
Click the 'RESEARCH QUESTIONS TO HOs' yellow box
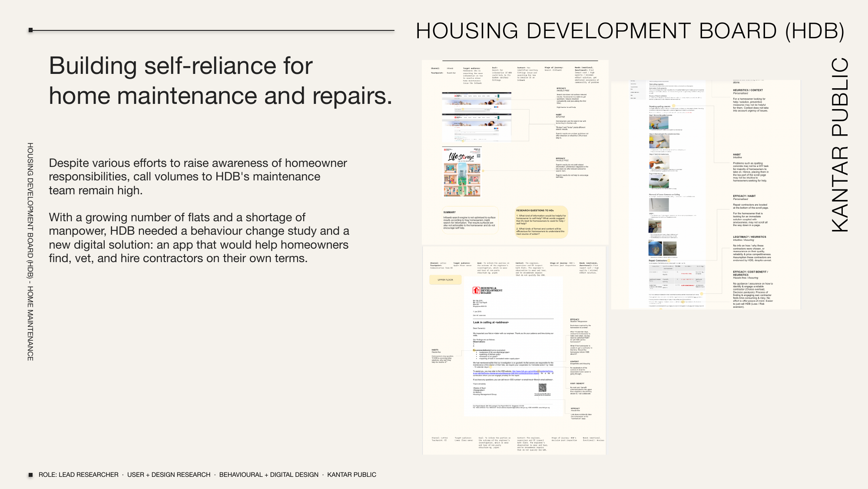click(541, 222)
